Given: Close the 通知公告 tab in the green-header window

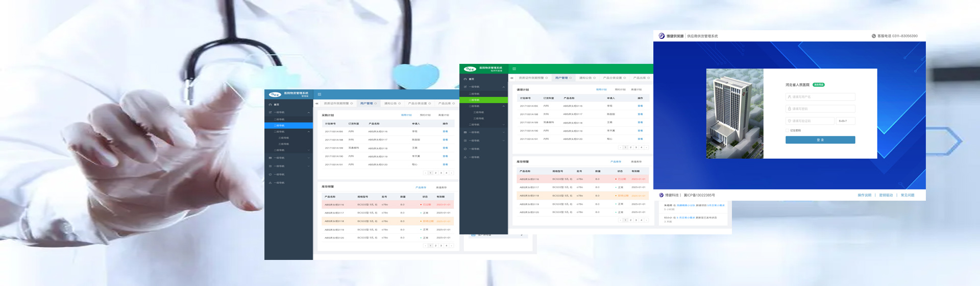Looking at the screenshot, I should 595,78.
